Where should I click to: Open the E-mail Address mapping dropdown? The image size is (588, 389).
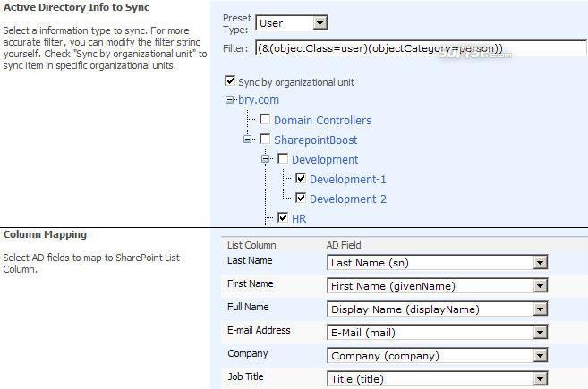pos(438,333)
